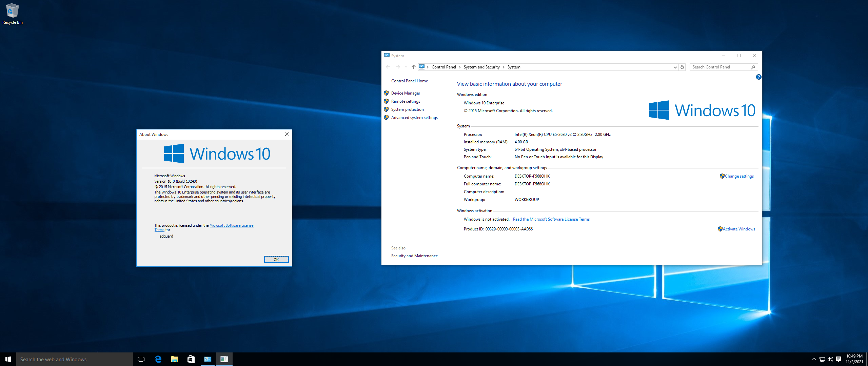Click OK in About Windows dialog
The width and height of the screenshot is (868, 366).
pos(276,260)
